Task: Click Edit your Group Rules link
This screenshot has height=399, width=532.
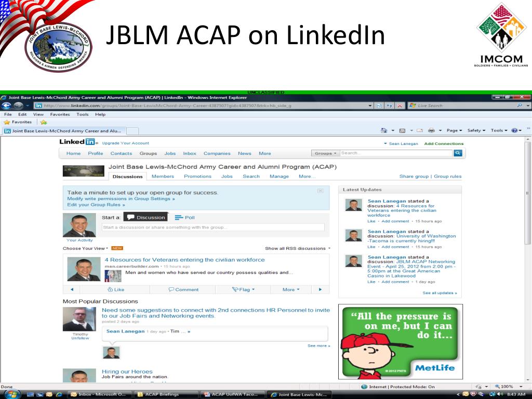Action: [96, 205]
